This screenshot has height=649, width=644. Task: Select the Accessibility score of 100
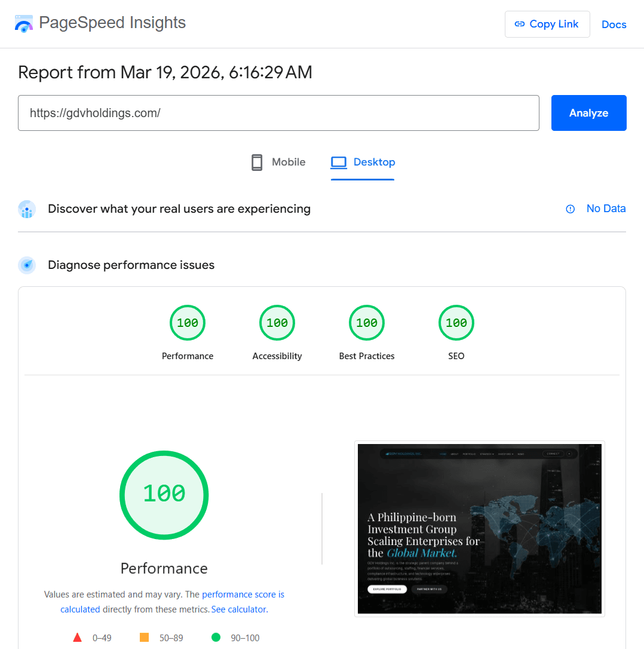point(277,322)
